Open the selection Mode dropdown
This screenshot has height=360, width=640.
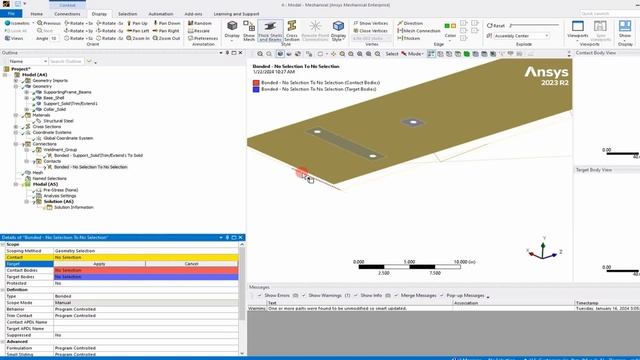412,54
